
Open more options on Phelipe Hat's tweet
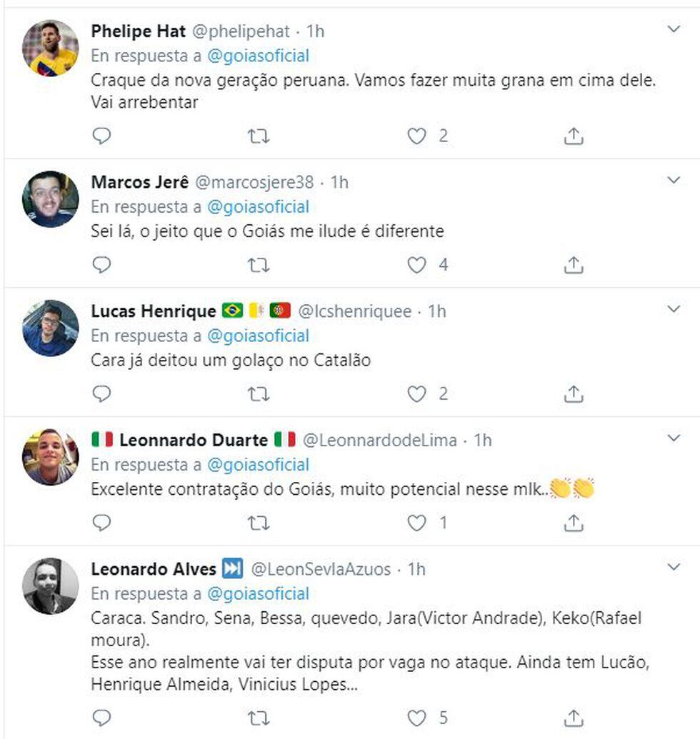[x=674, y=29]
